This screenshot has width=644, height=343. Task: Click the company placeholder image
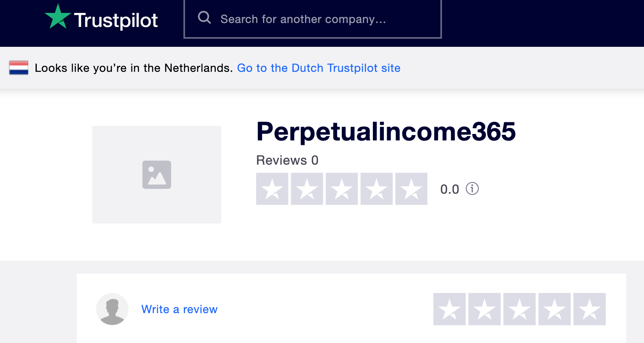pos(157,175)
